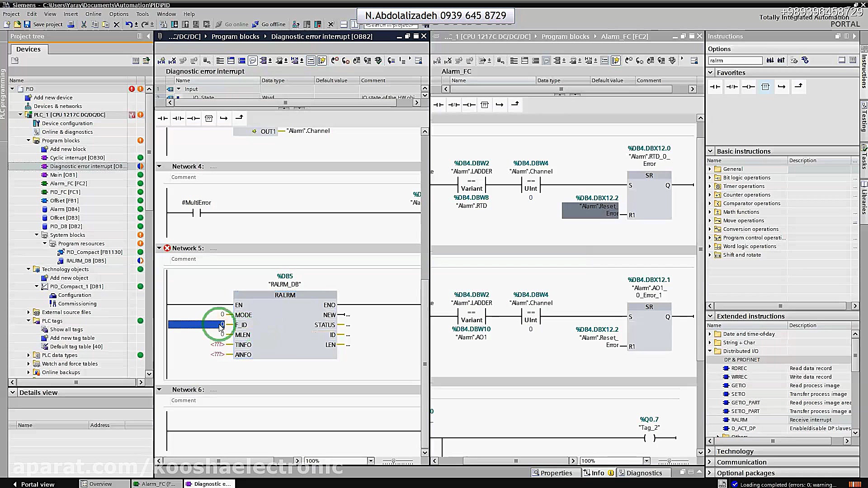This screenshot has height=488, width=868.
Task: Collapse Network 5 in OB82 editor
Action: click(x=159, y=248)
